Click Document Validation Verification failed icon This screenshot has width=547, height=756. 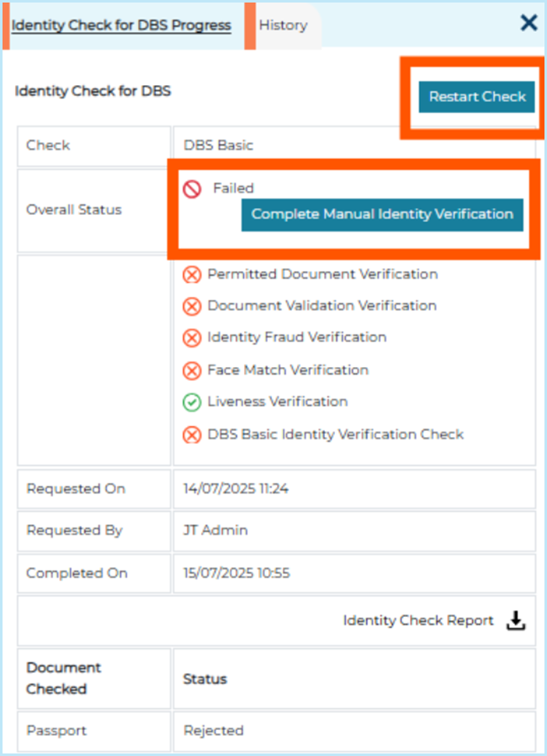coord(192,306)
